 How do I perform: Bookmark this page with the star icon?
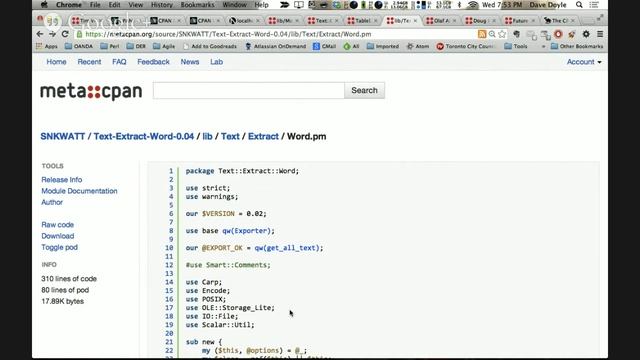(x=502, y=34)
